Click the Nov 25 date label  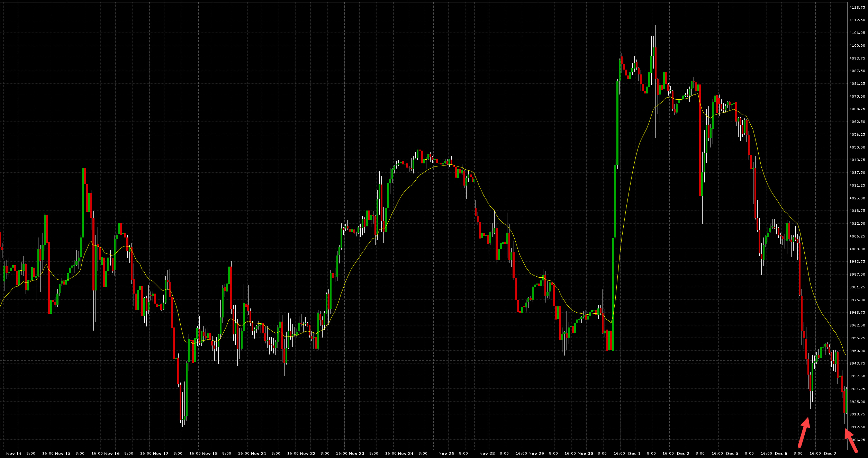tap(446, 453)
